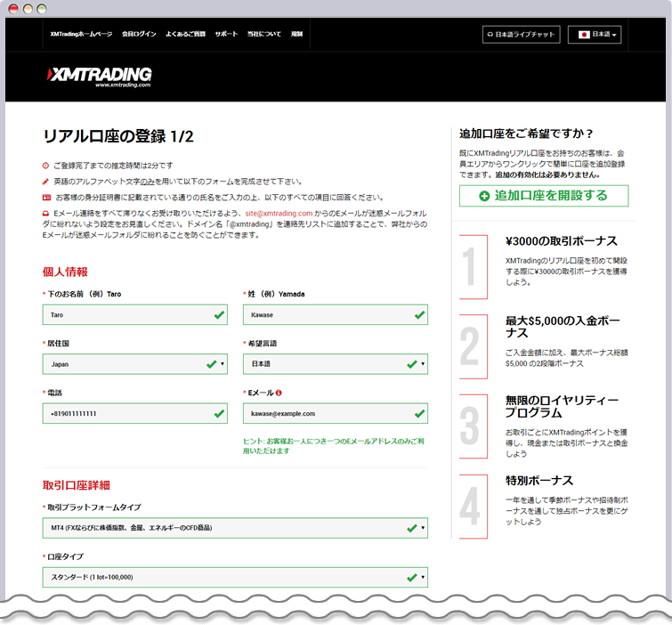Click the ID card icon in notes
672x625 pixels.
coord(46,198)
